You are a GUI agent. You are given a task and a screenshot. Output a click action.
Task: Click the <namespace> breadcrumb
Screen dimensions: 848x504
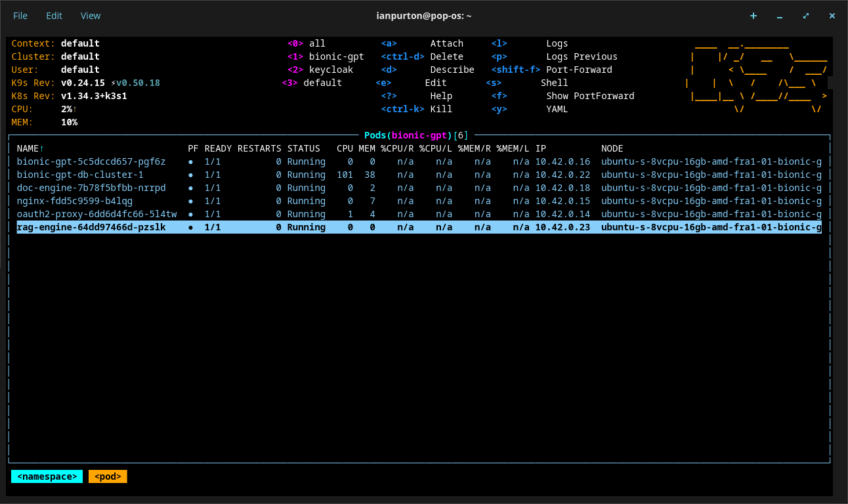pos(47,476)
